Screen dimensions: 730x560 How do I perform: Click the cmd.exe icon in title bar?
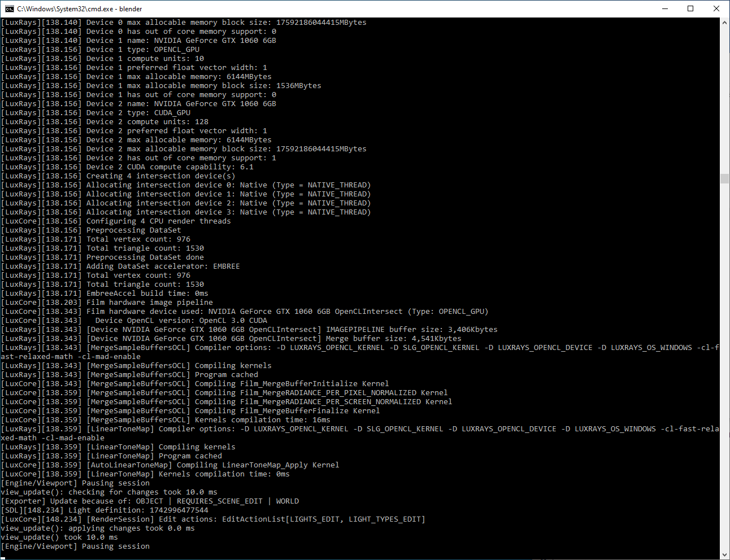pyautogui.click(x=10, y=8)
